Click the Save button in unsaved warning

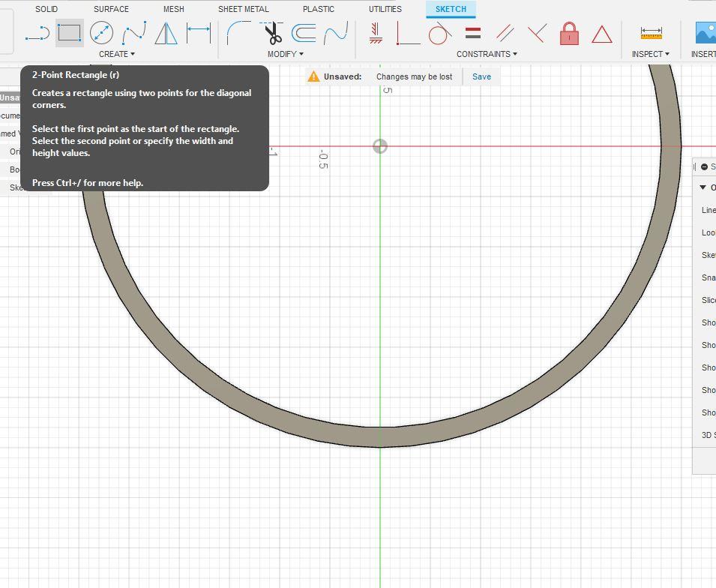(x=481, y=76)
